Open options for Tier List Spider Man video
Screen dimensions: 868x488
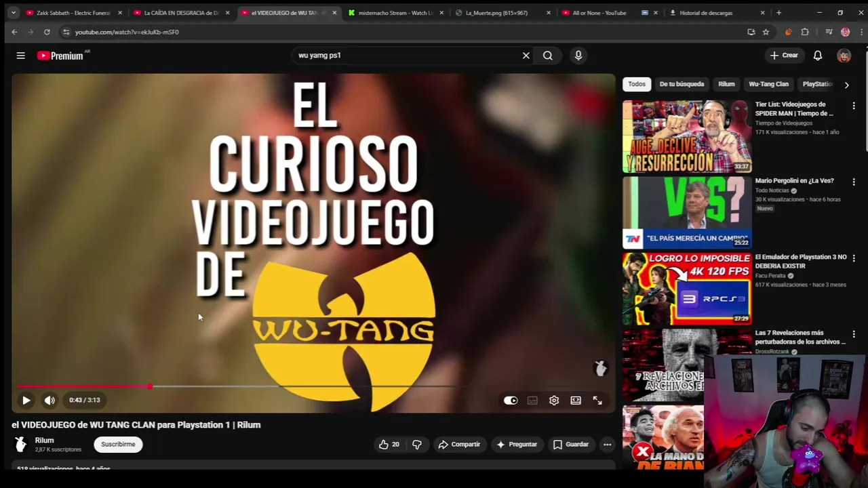pyautogui.click(x=854, y=106)
